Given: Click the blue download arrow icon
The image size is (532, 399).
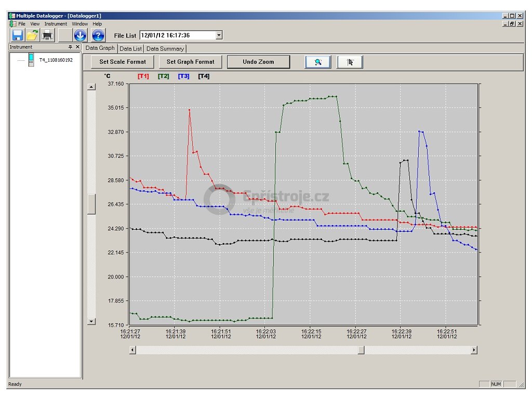Looking at the screenshot, I should click(80, 35).
